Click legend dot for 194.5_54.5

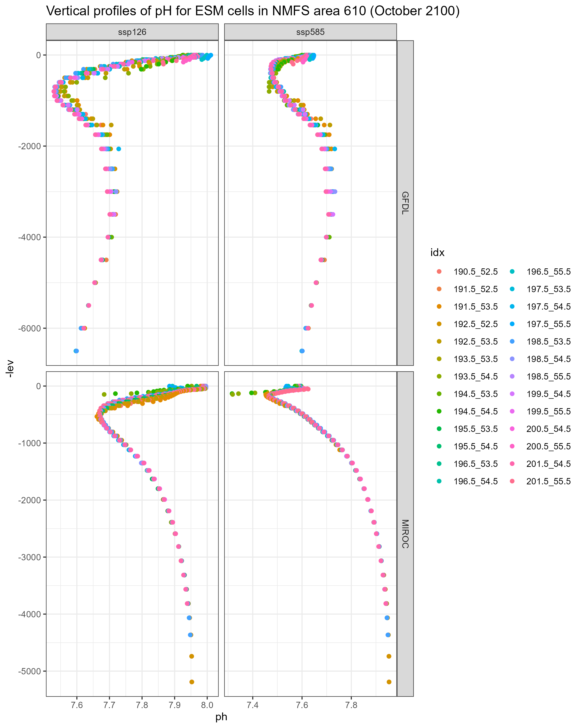click(439, 411)
